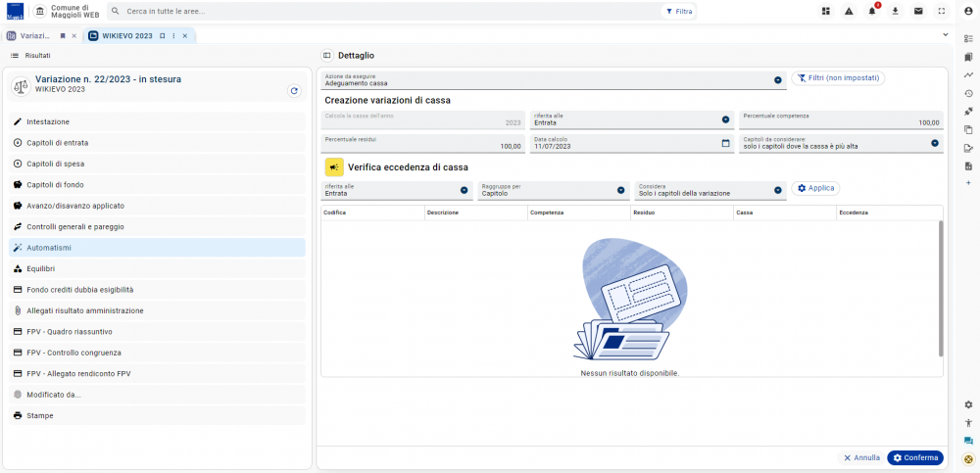Open the upper 'riferita alle' Entrata dropdown
The height and width of the screenshot is (473, 980).
(725, 119)
